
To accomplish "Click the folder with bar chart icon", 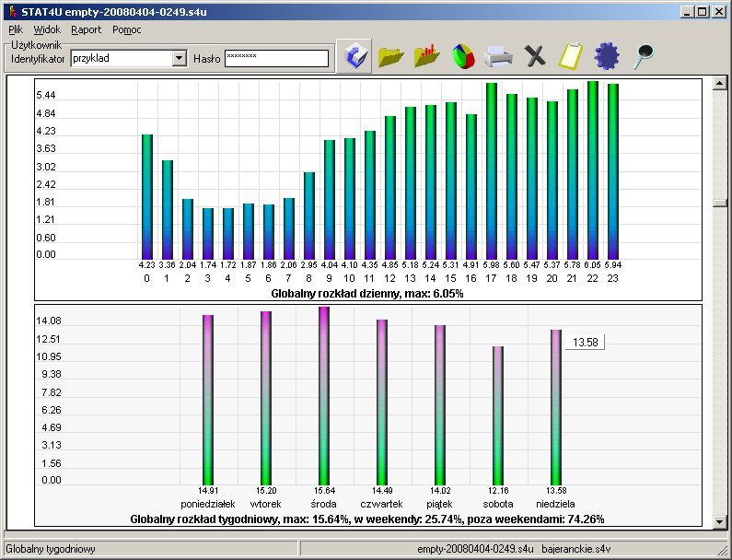I will (x=426, y=56).
